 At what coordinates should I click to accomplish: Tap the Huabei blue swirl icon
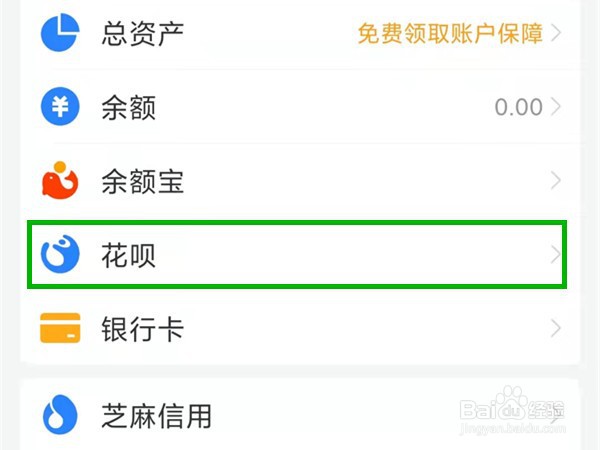(x=60, y=256)
